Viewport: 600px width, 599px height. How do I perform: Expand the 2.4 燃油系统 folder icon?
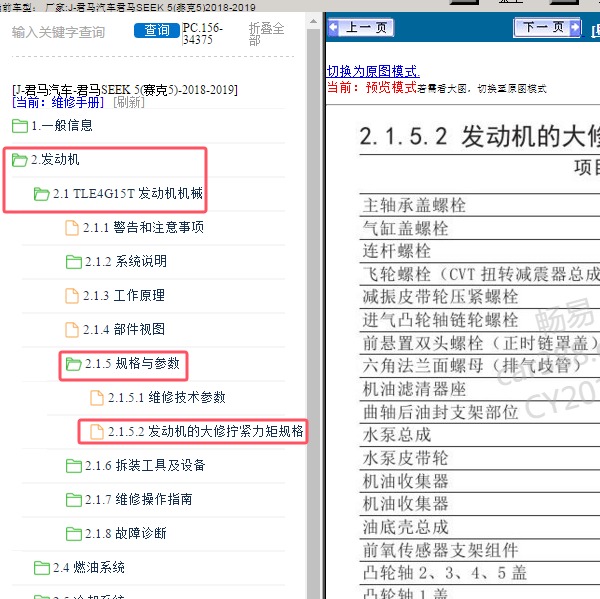coord(41,568)
